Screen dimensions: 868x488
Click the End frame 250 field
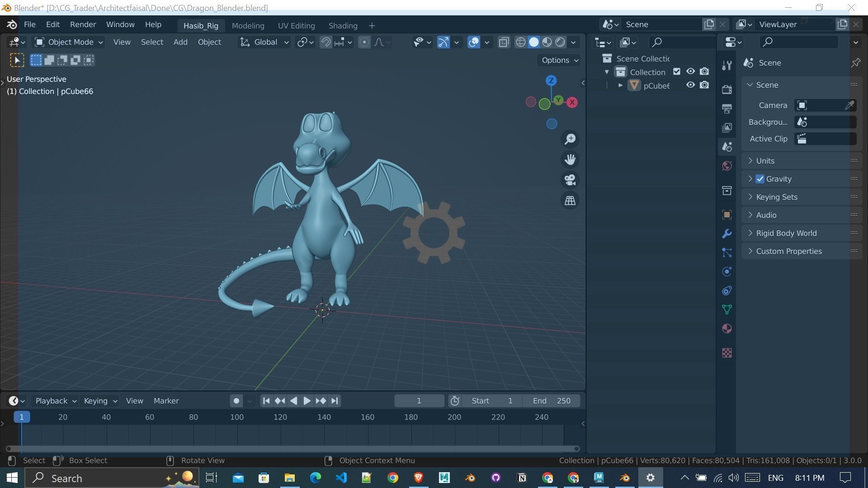point(552,401)
